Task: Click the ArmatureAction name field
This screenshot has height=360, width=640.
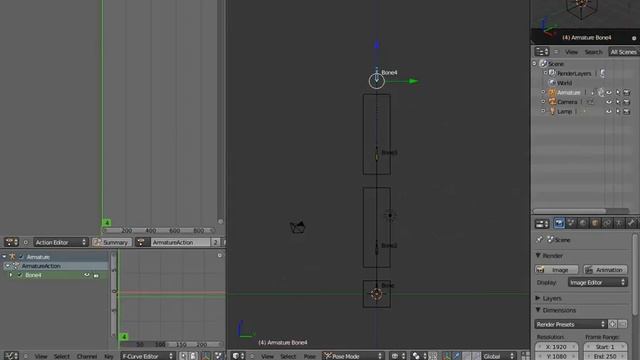Action: pos(180,242)
